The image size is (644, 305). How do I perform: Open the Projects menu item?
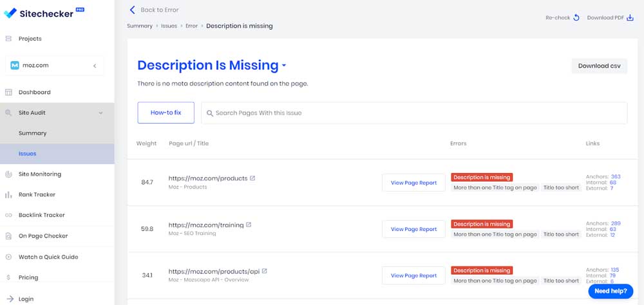click(30, 39)
